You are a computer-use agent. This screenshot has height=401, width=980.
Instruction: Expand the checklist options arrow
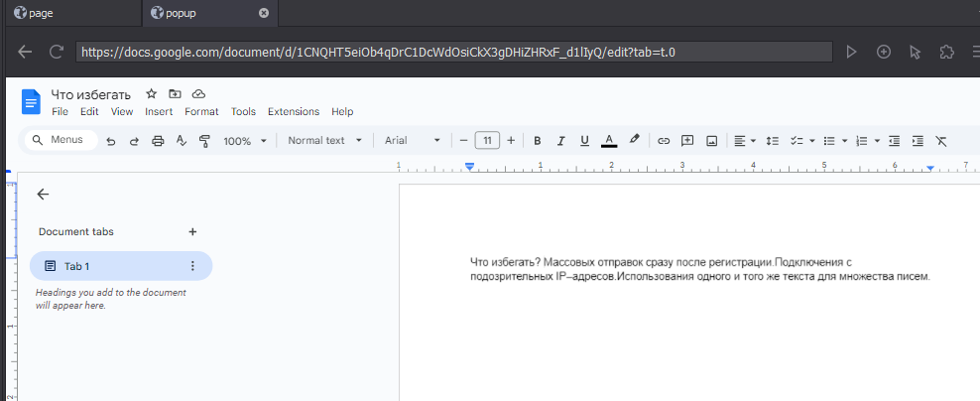click(x=812, y=141)
